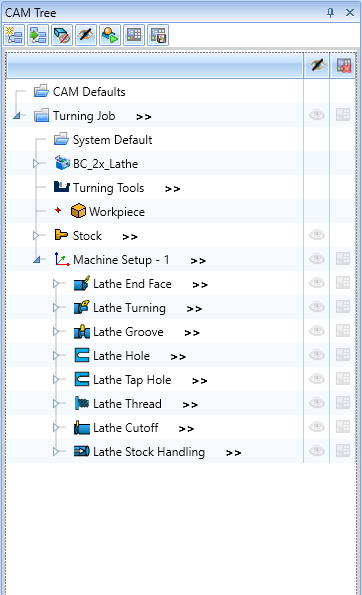Click the Lathe End Face operation icon
This screenshot has height=595, width=362.
tap(82, 283)
